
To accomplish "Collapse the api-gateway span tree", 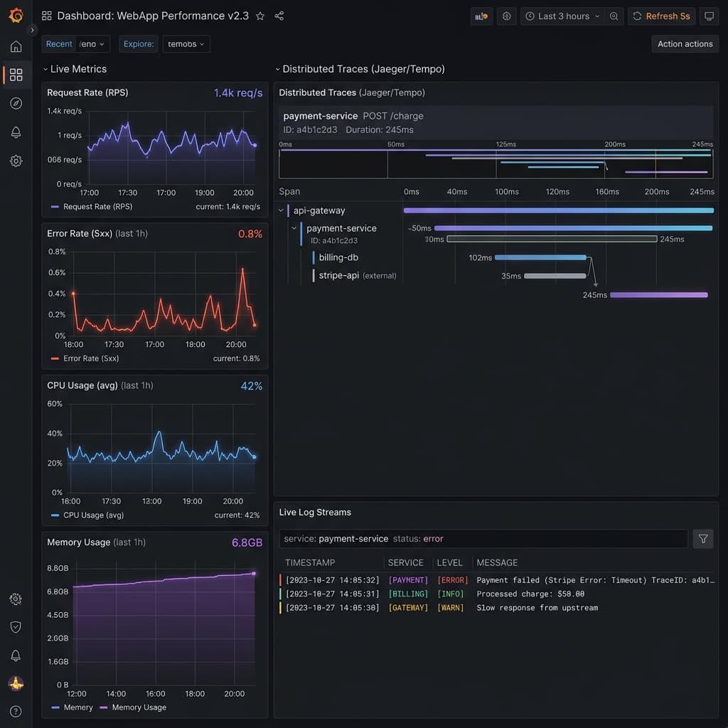I will pyautogui.click(x=281, y=210).
